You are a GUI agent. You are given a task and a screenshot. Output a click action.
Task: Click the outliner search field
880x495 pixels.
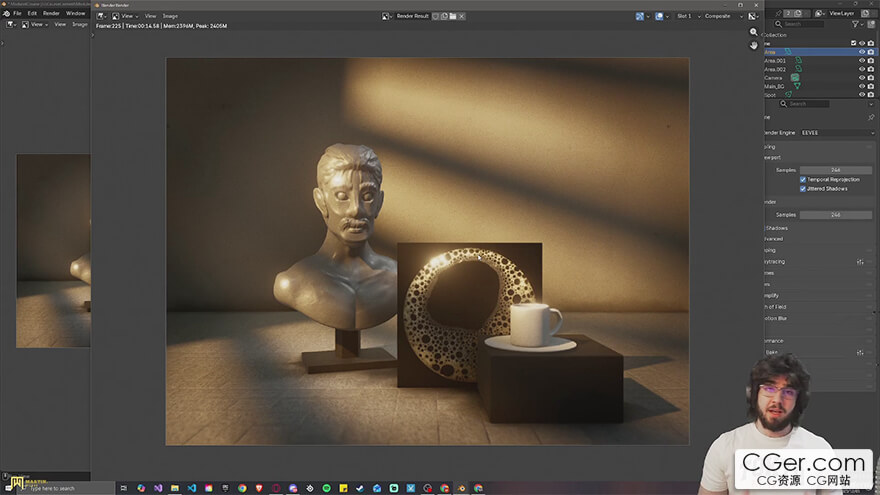tap(802, 24)
